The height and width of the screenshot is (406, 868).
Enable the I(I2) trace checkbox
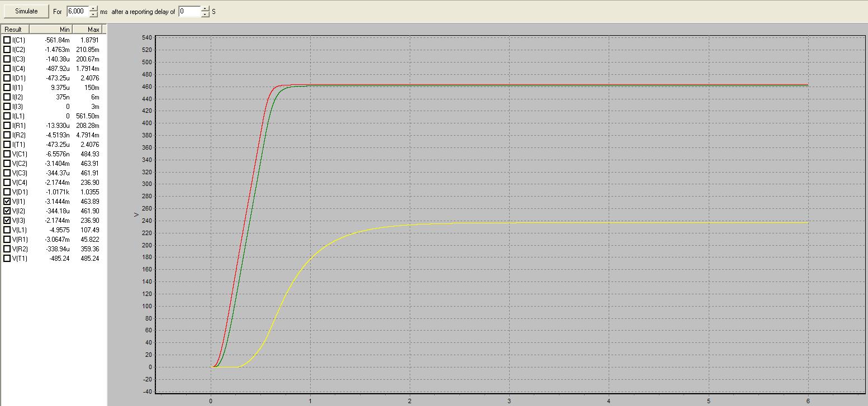click(x=7, y=97)
